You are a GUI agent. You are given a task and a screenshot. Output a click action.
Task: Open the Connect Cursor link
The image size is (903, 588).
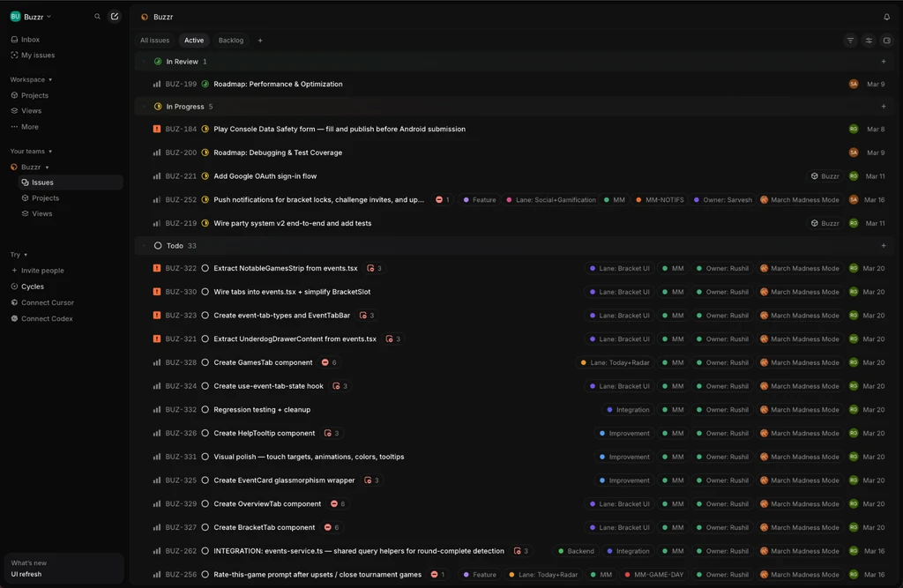(48, 302)
